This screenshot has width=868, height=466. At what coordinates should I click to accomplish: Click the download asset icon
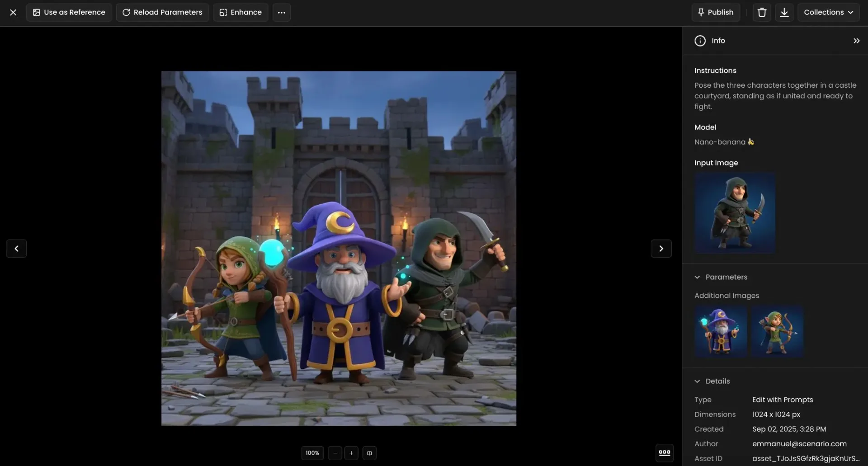tap(784, 12)
